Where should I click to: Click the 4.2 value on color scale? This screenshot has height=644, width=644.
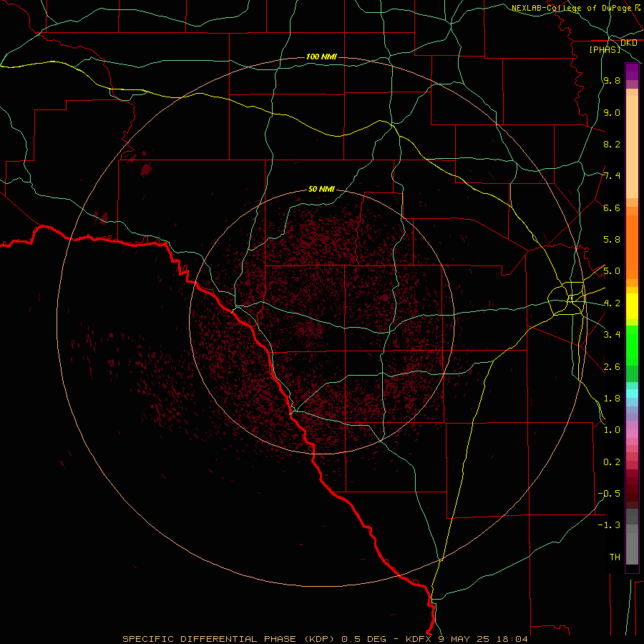(612, 303)
